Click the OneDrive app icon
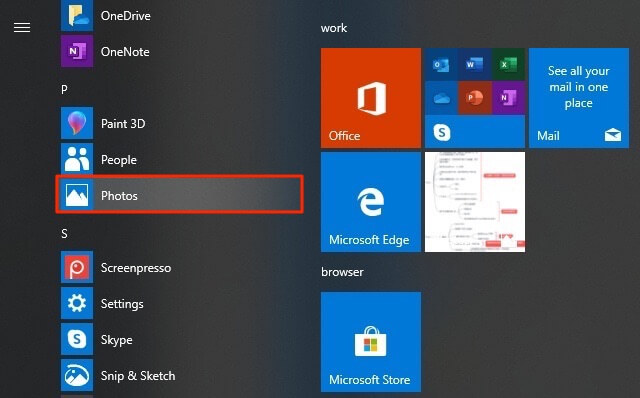 click(x=77, y=16)
